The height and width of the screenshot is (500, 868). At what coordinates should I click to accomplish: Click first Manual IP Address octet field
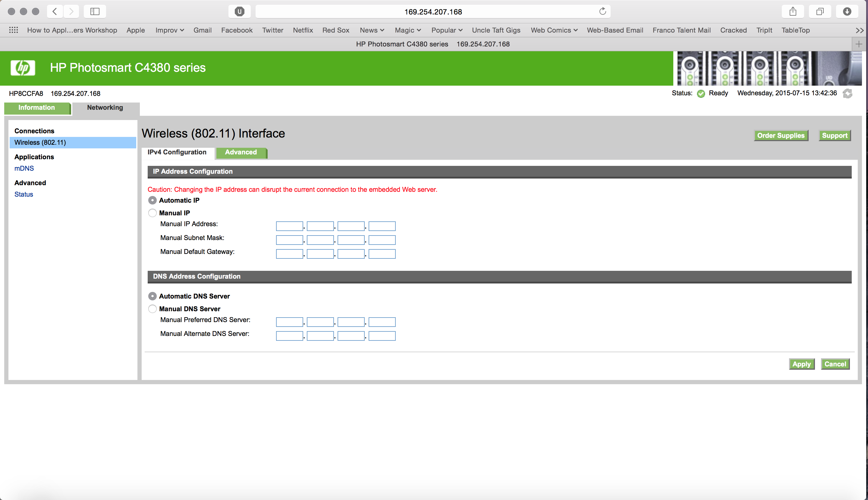coord(289,226)
